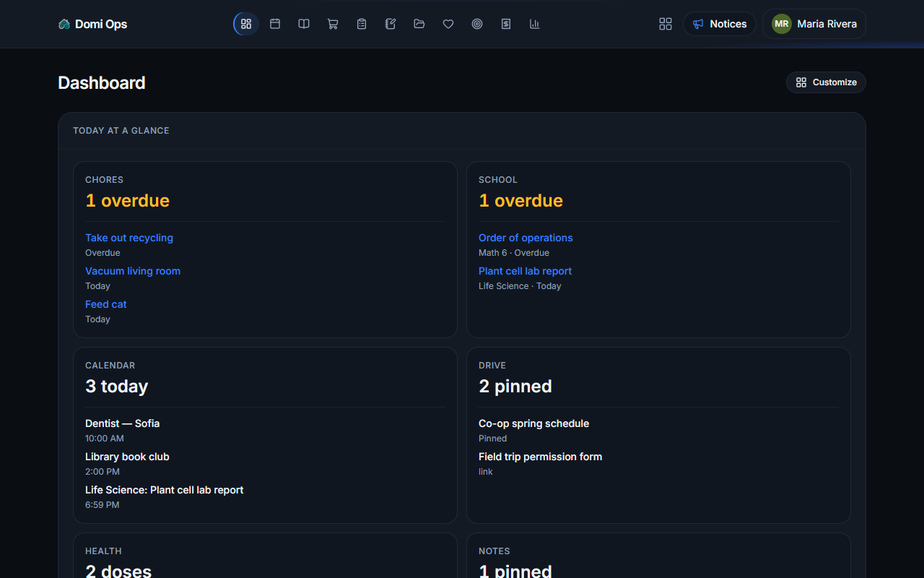The width and height of the screenshot is (924, 578).
Task: Open the dashboard grid icon in nav
Action: (246, 24)
